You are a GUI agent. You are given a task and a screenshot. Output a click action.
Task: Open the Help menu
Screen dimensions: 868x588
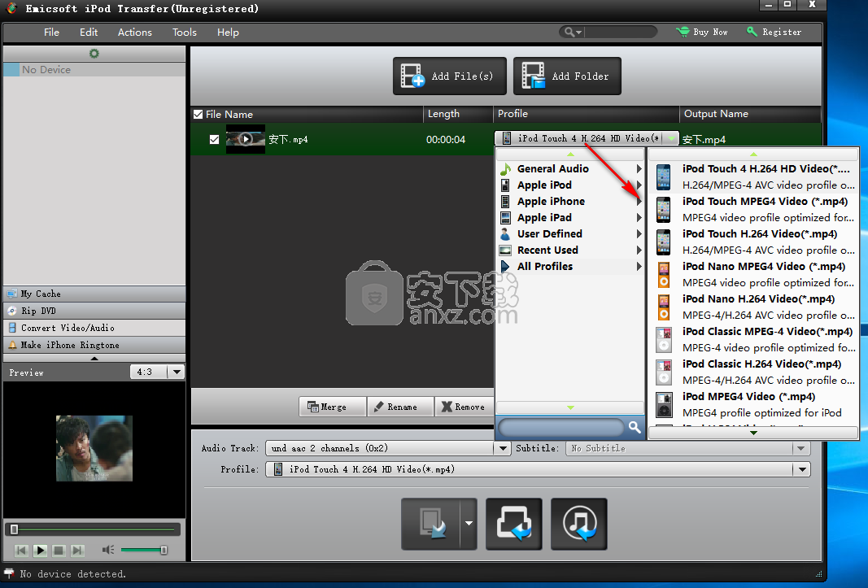pos(228,32)
